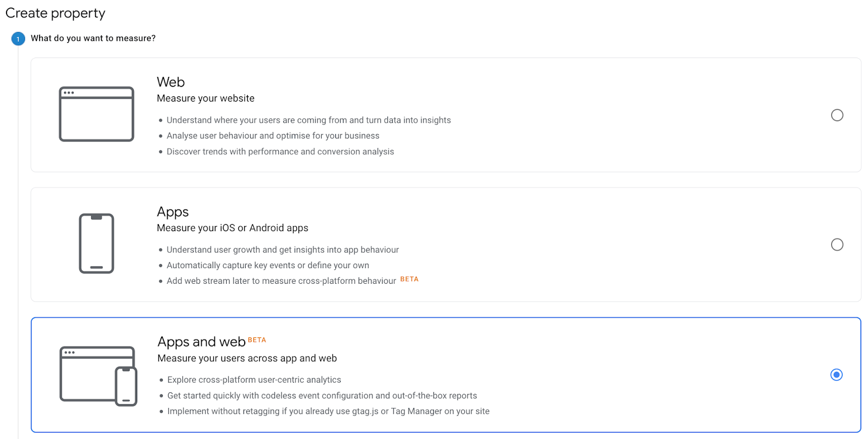The height and width of the screenshot is (439, 868).
Task: Click 'Discover trends with performance' bullet
Action: coord(280,151)
